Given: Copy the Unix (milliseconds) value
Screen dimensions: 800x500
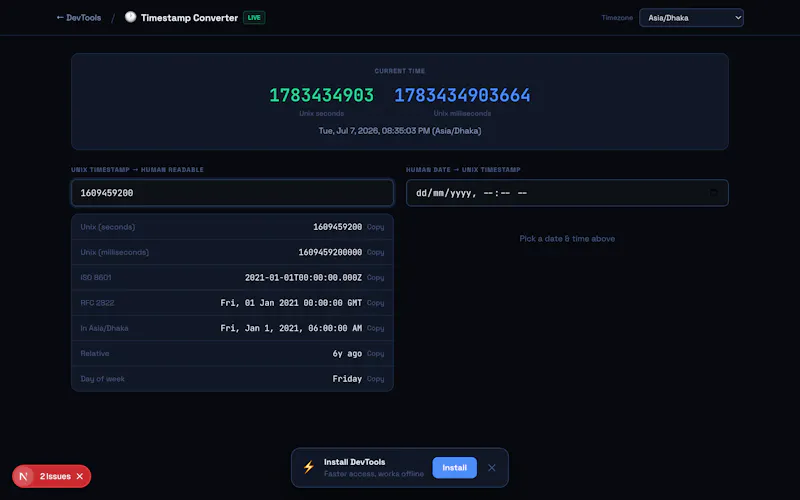Looking at the screenshot, I should click(376, 253).
